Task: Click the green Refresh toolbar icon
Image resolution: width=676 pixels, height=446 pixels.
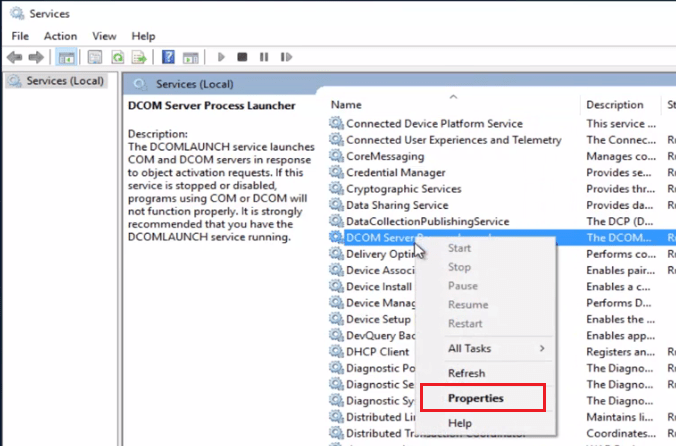Action: point(117,57)
